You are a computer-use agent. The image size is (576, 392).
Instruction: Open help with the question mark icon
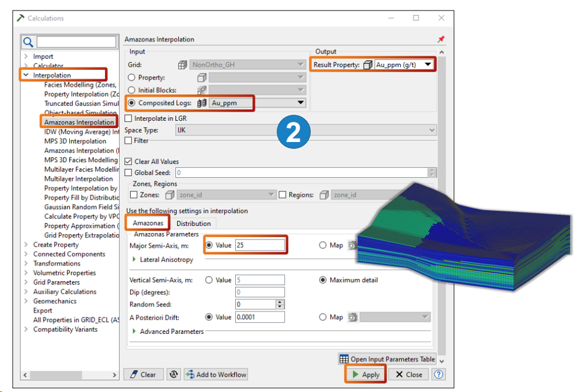point(439,374)
